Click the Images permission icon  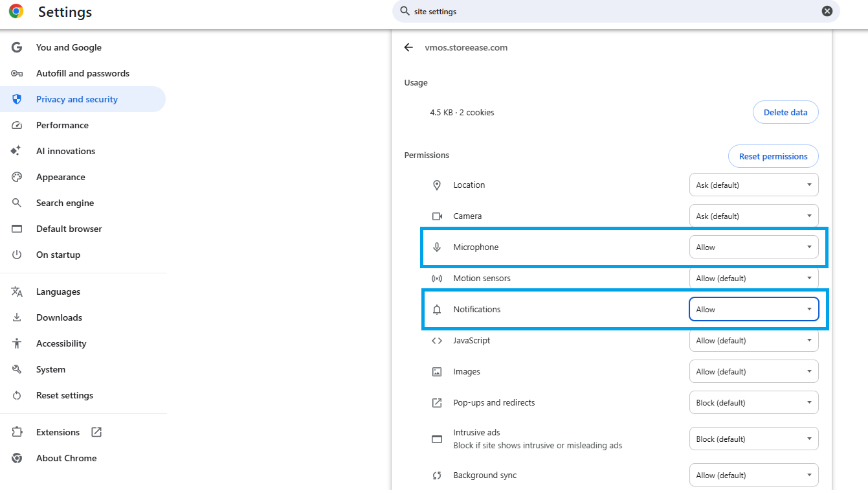click(437, 371)
